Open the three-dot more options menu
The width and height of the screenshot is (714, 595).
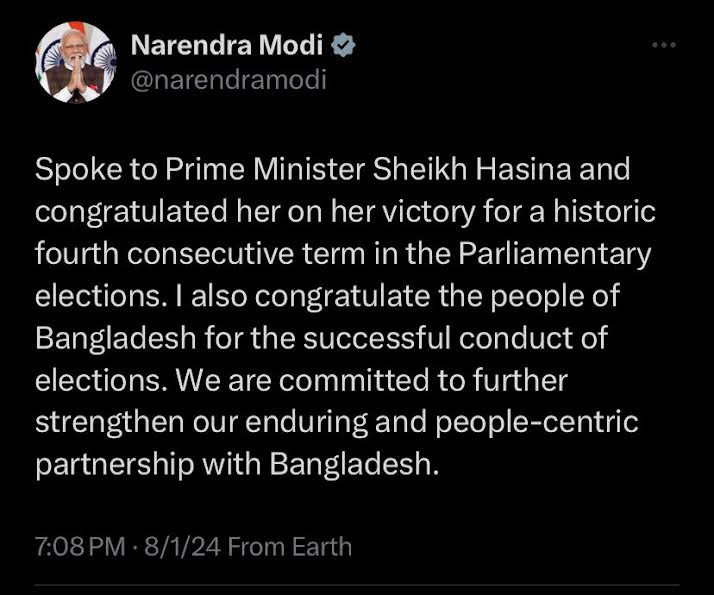coord(663,46)
